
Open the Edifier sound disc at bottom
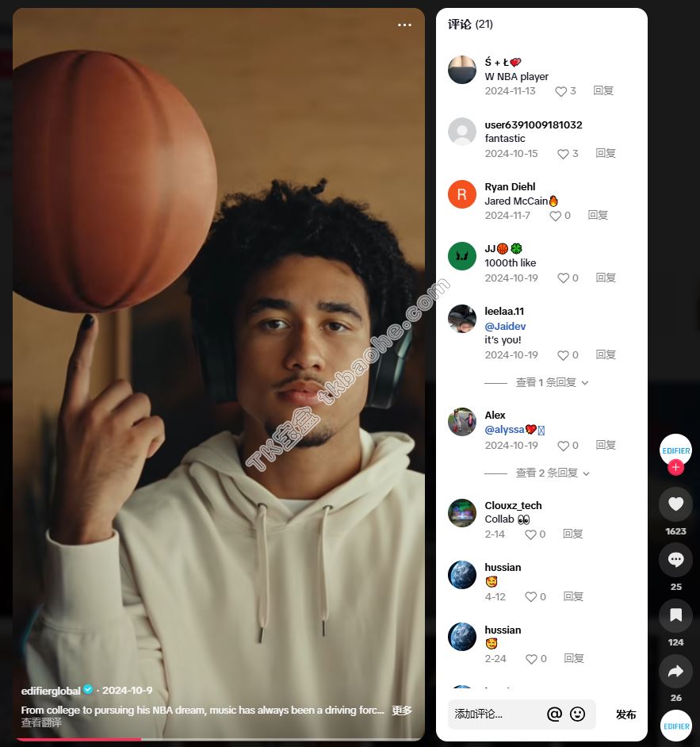(x=675, y=726)
